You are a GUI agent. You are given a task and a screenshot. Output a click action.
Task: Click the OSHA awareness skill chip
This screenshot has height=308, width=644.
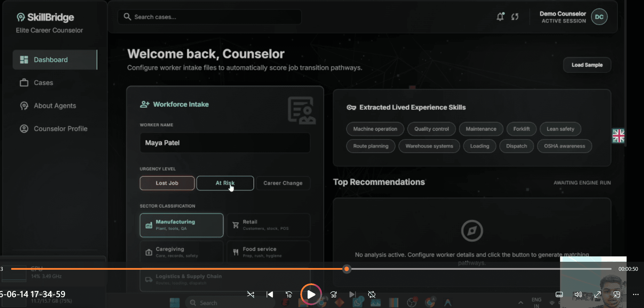coord(564,146)
